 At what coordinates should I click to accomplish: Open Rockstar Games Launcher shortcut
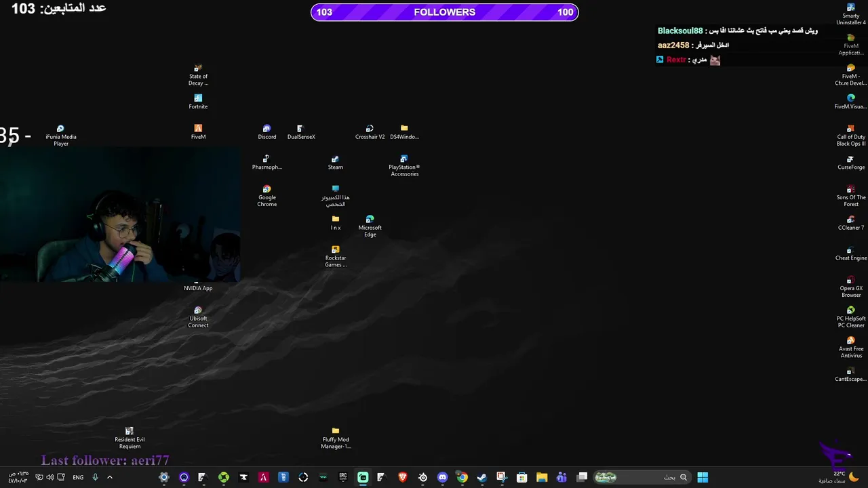335,256
